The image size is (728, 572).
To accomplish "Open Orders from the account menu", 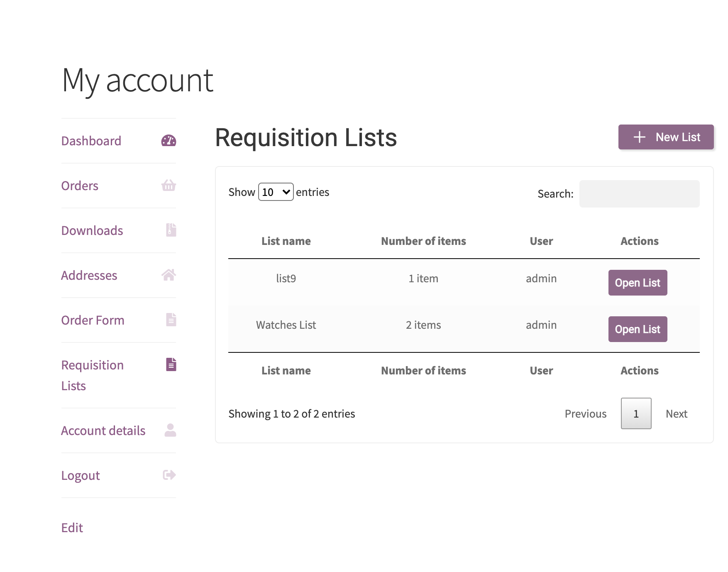I will 79,186.
